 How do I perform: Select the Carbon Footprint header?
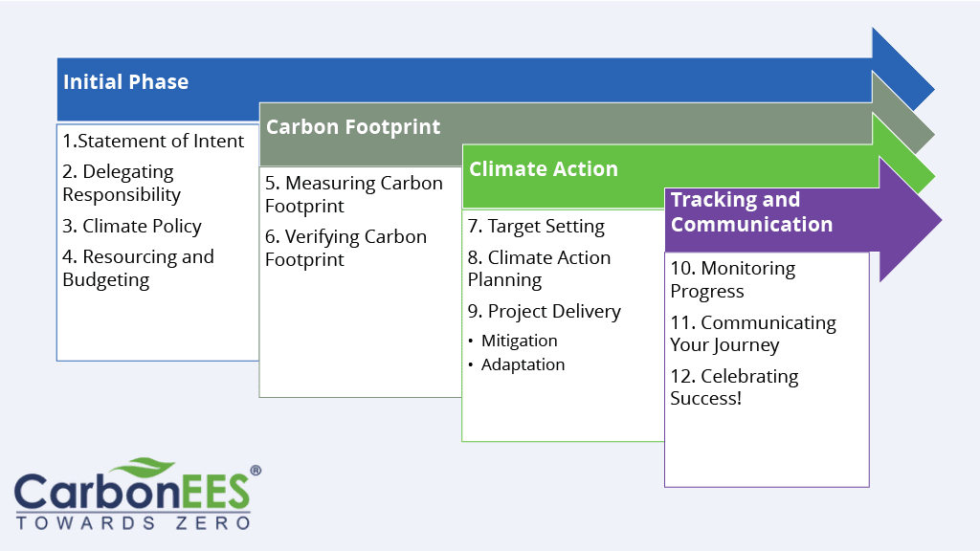click(x=353, y=127)
